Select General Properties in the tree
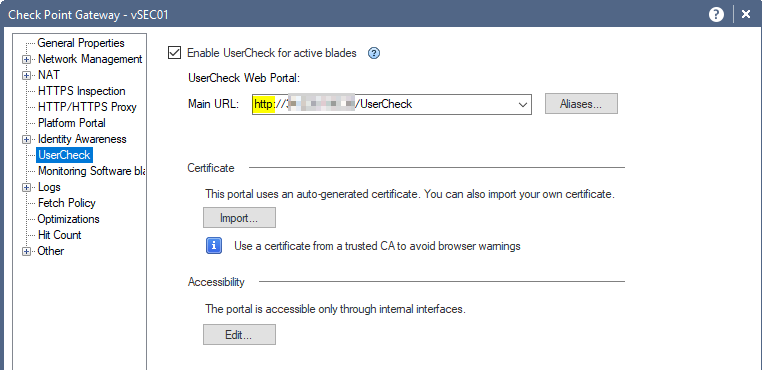The width and height of the screenshot is (762, 370). point(81,43)
